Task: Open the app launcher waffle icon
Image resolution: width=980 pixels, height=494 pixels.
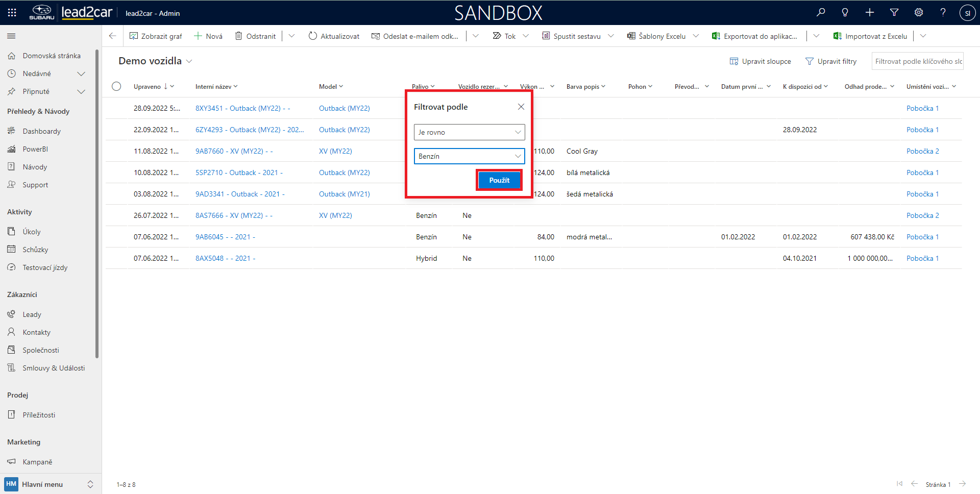Action: 12,13
